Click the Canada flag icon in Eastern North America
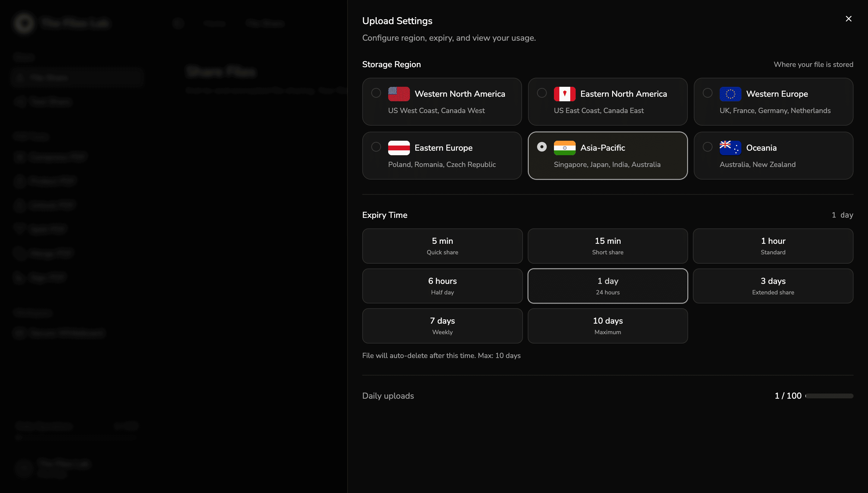Viewport: 868px width, 493px height. click(x=564, y=94)
